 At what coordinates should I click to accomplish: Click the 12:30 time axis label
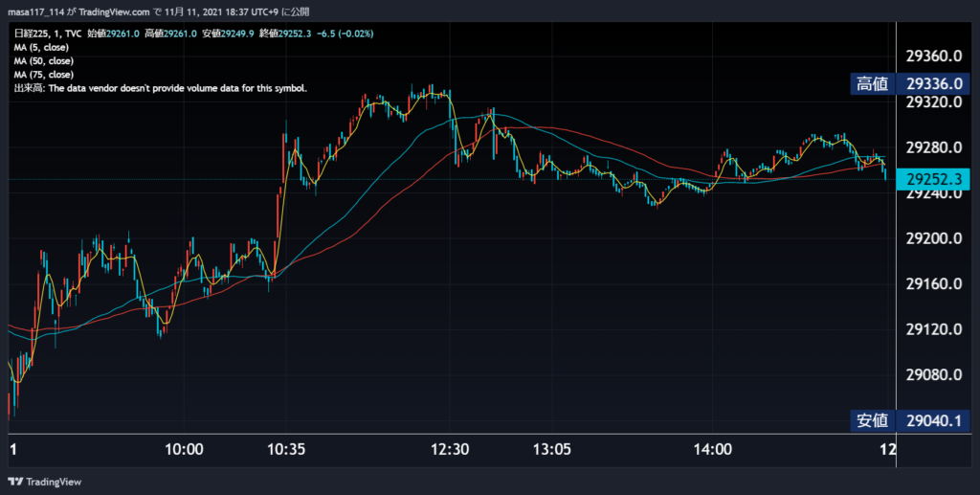(450, 449)
